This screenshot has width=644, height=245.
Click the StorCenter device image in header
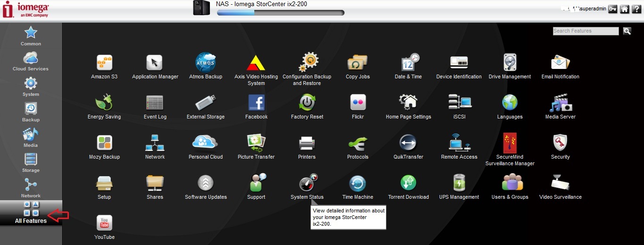pyautogui.click(x=201, y=8)
